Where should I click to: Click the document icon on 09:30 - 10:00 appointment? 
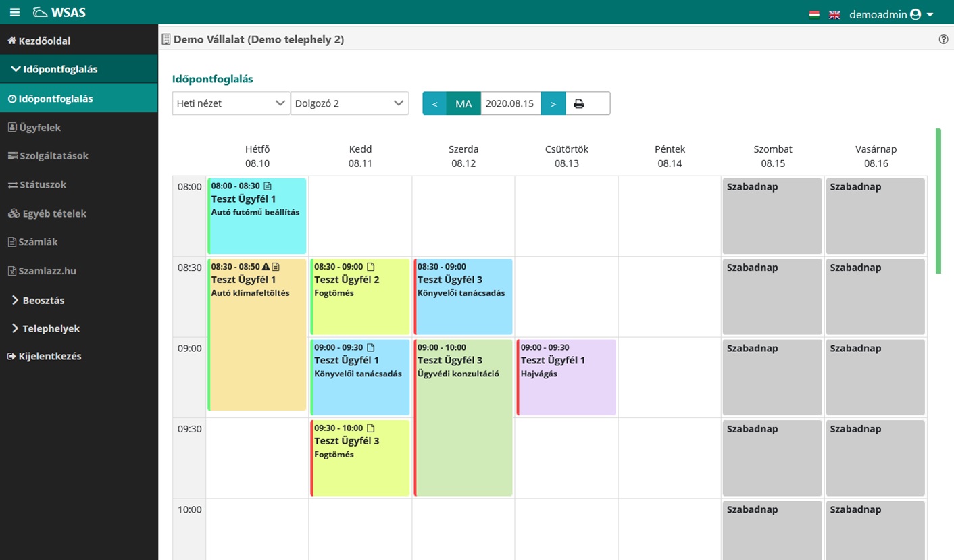[370, 428]
